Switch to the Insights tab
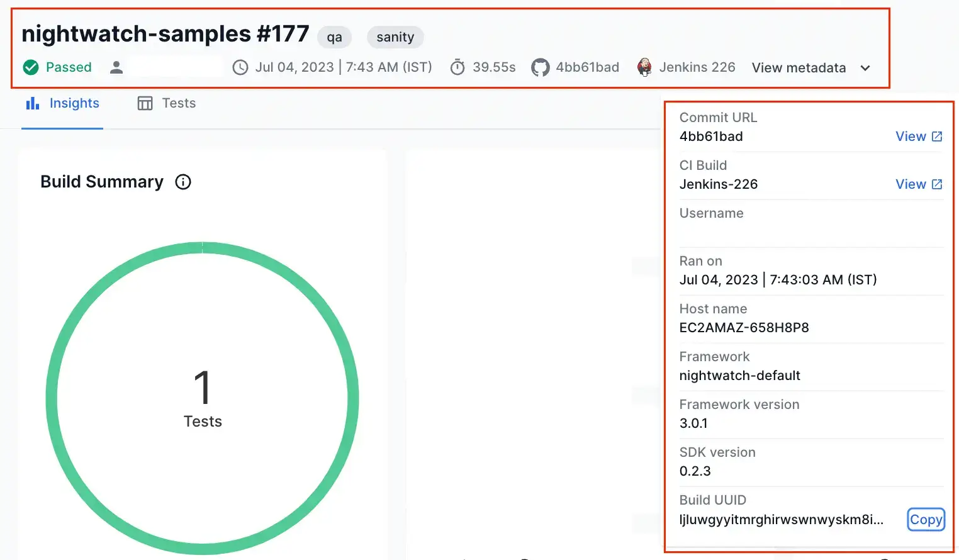The height and width of the screenshot is (560, 959). coord(62,103)
